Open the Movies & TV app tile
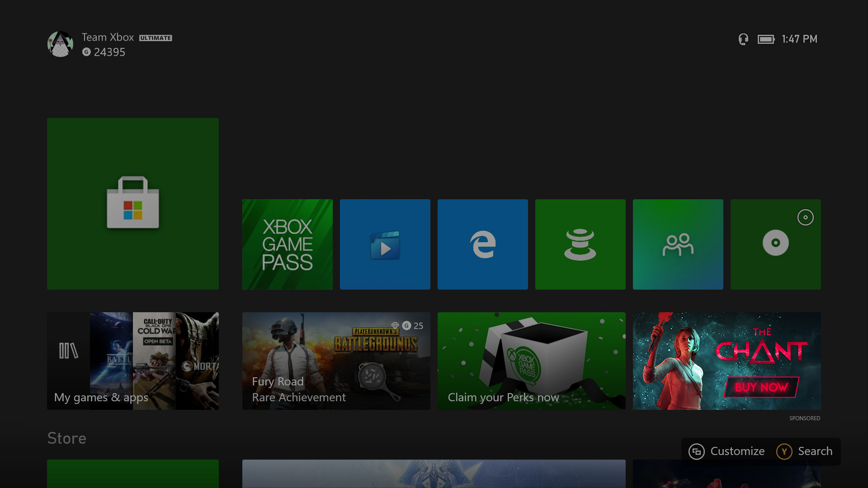This screenshot has height=488, width=868. point(385,244)
